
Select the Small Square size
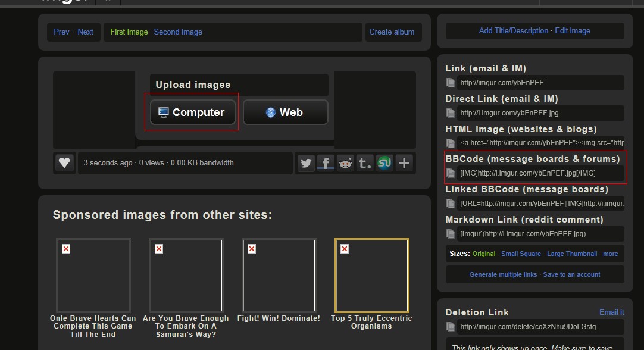point(521,254)
